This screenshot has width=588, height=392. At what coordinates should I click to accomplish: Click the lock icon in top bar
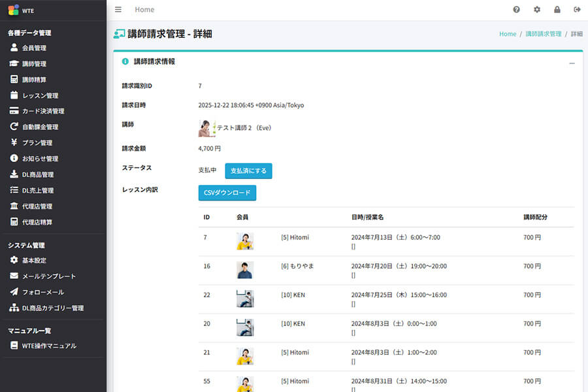(557, 10)
